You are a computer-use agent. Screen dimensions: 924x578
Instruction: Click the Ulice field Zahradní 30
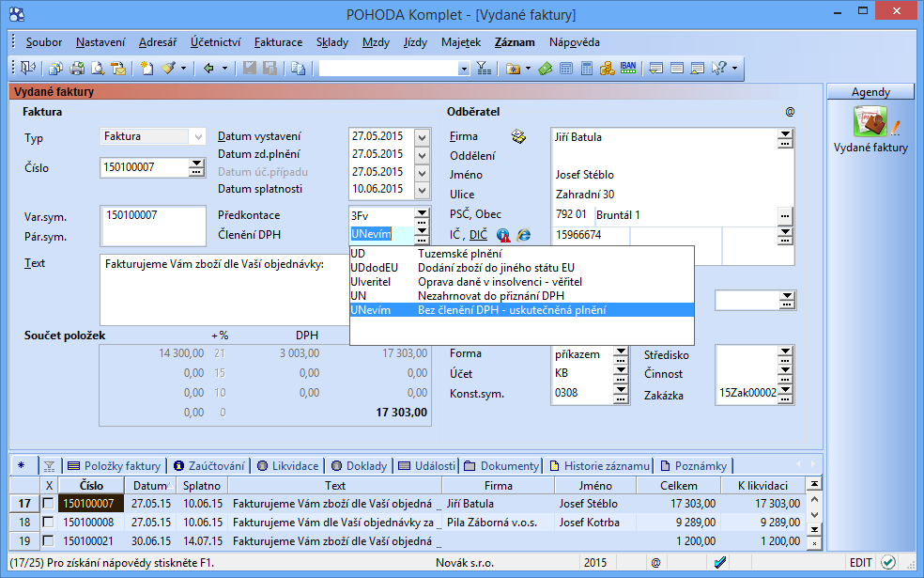pos(671,194)
